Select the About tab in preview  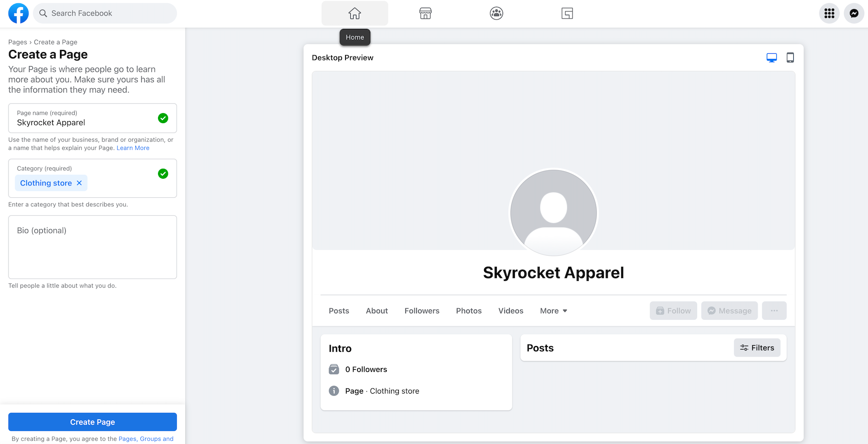(x=376, y=311)
